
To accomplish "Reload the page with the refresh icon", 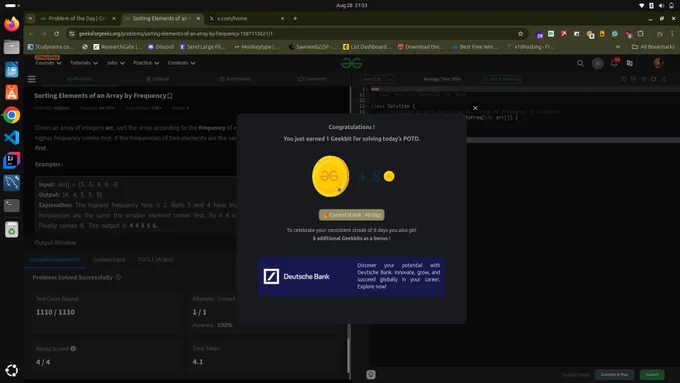I will pos(57,33).
